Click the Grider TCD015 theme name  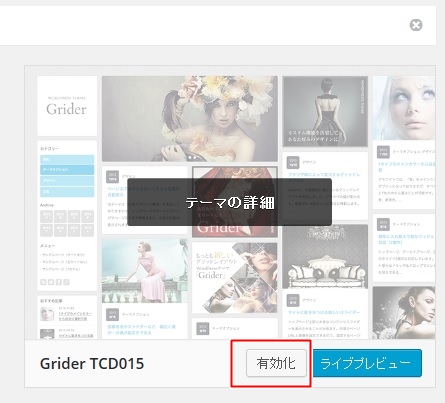pos(92,364)
